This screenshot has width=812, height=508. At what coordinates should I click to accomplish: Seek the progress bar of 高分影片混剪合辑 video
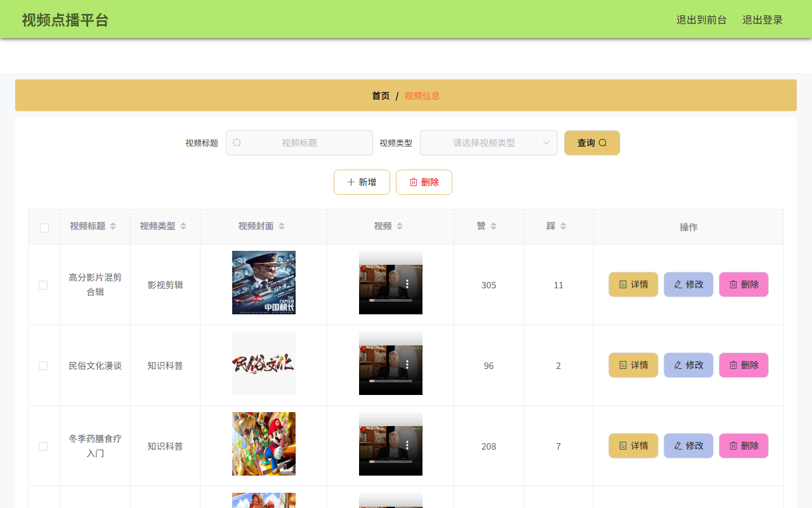coord(391,300)
